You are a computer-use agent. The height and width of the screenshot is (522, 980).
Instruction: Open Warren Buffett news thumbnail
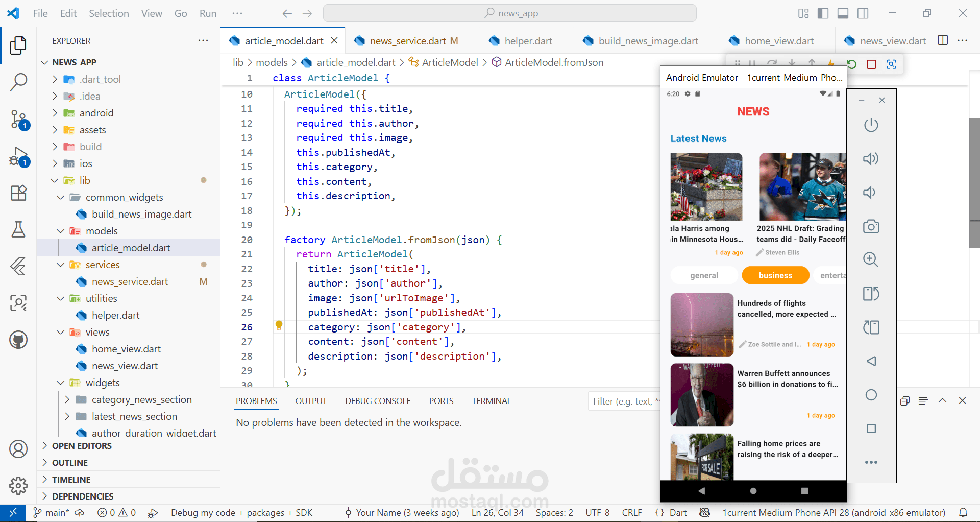(702, 395)
